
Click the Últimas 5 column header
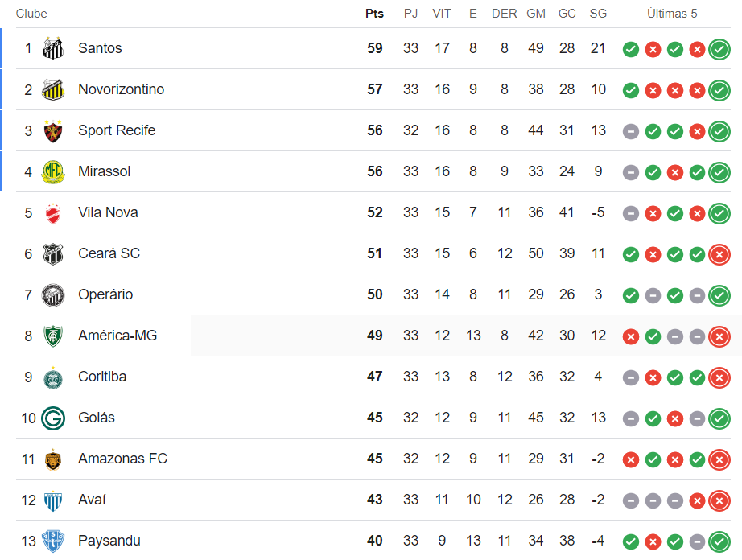coord(672,14)
